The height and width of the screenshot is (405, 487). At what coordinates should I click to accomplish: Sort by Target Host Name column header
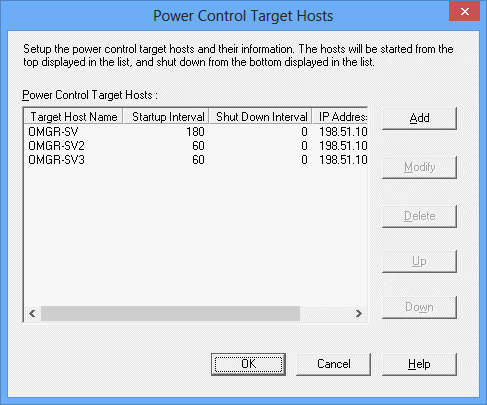click(x=74, y=117)
